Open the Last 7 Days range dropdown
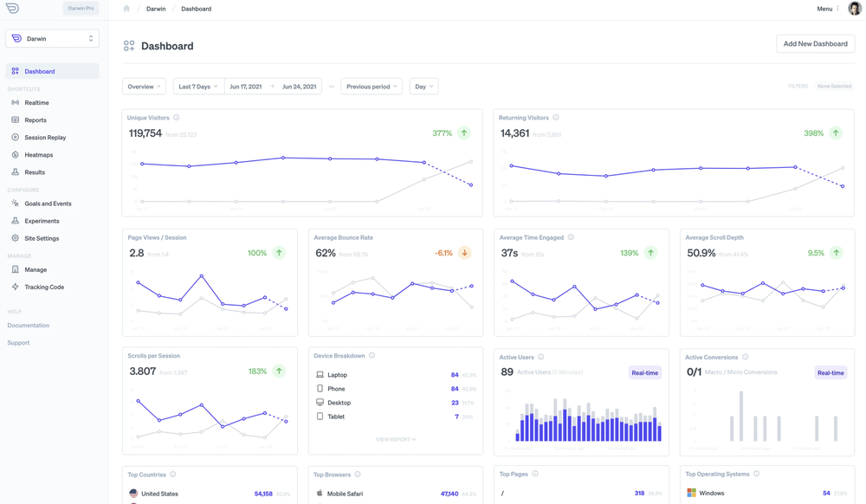Screen dimensions: 866x504 [199, 87]
